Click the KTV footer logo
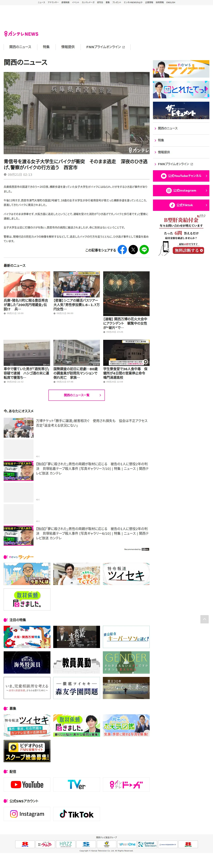Screen dimensions: 213x868 (x=25, y=844)
